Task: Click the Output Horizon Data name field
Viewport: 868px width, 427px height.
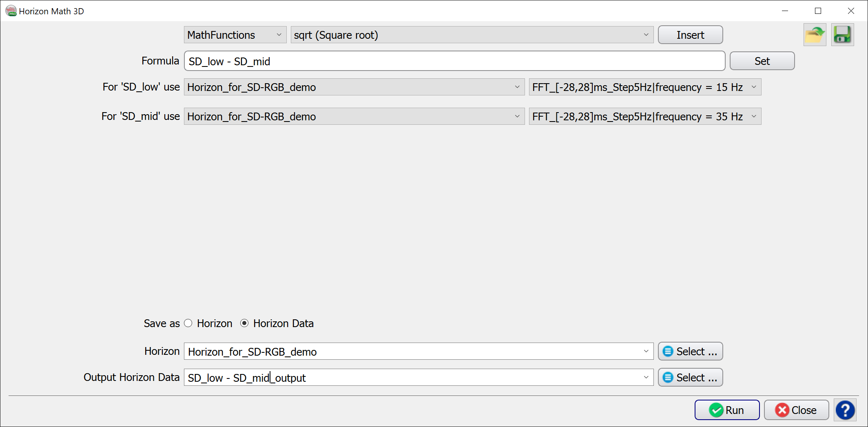Action: (412, 378)
